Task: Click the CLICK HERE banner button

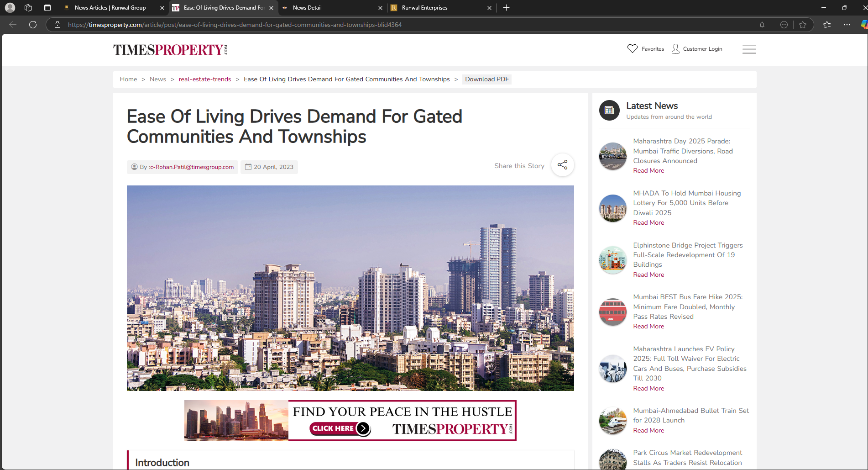Action: pos(340,428)
